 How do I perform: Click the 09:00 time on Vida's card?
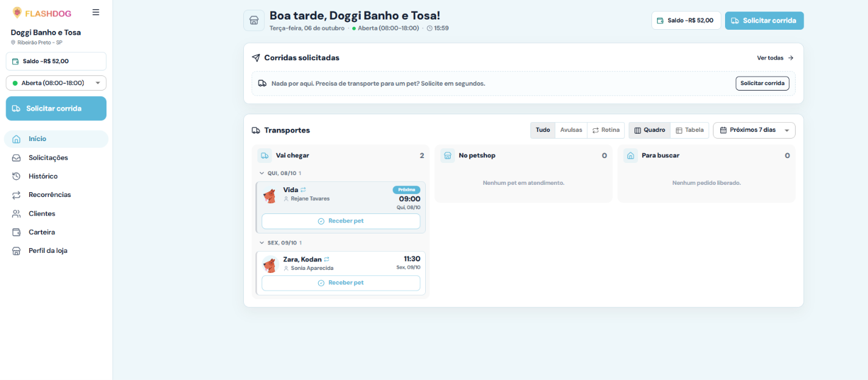409,199
